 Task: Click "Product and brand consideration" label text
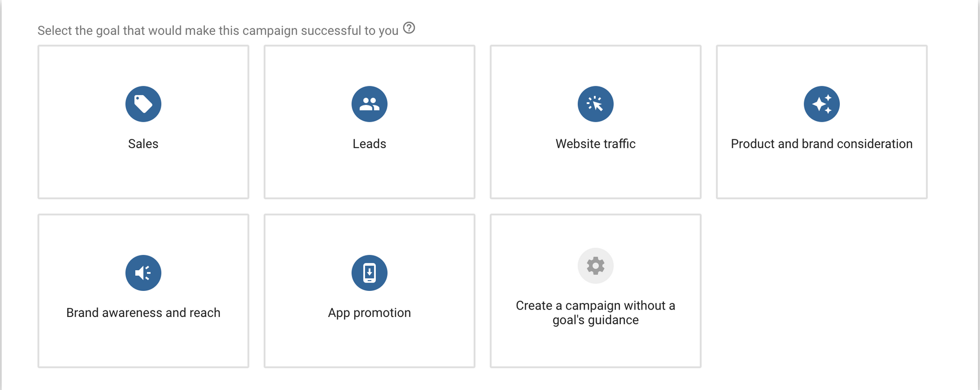pos(822,144)
